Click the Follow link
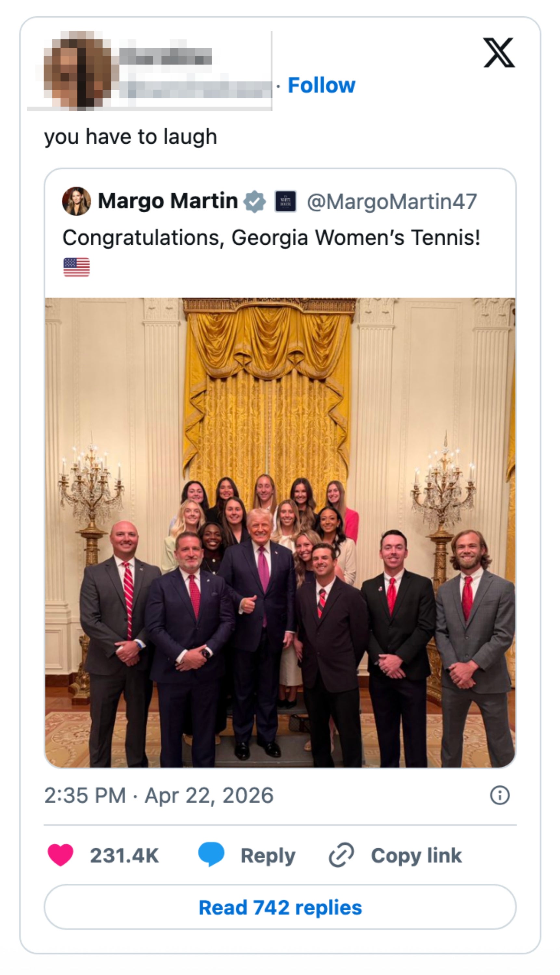Image resolution: width=560 pixels, height=975 pixels. coord(321,85)
